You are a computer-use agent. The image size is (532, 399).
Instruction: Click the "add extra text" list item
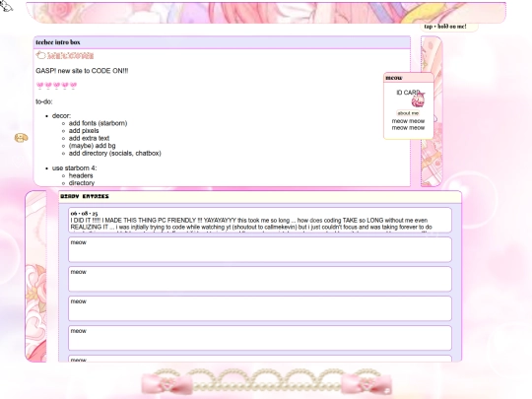pos(89,138)
